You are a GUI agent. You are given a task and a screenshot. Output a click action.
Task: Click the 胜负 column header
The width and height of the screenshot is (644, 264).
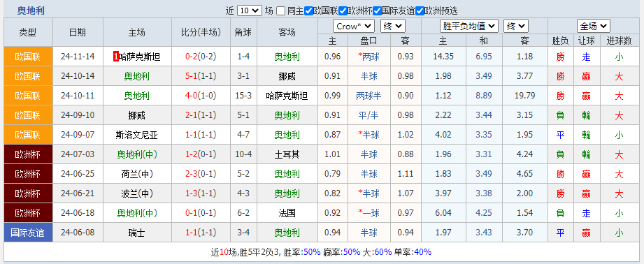click(560, 41)
